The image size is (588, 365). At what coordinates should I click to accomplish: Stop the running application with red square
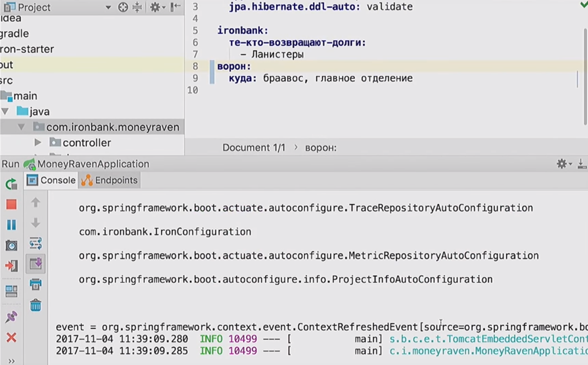11,204
